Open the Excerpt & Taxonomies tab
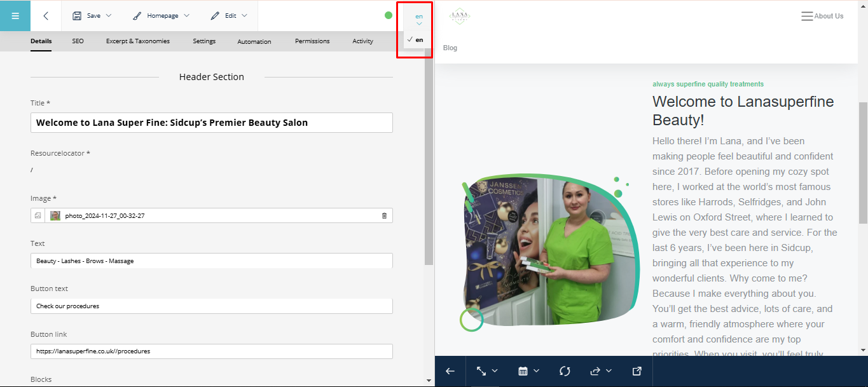Screen dimensions: 868x387 pos(138,41)
